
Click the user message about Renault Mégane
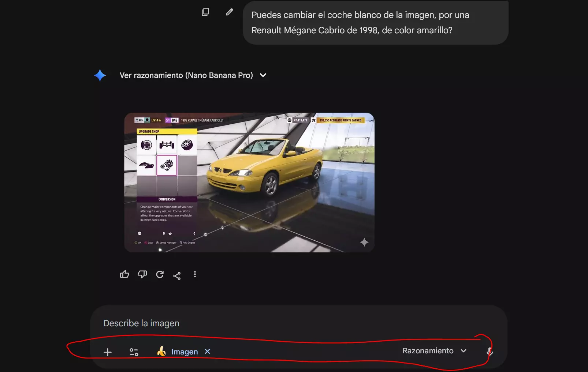click(x=375, y=23)
